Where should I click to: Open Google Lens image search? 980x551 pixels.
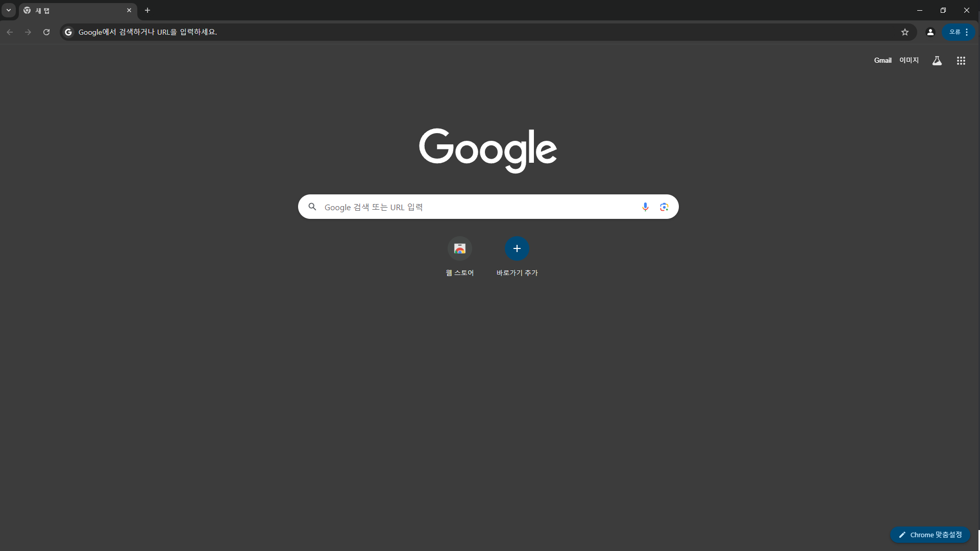664,207
